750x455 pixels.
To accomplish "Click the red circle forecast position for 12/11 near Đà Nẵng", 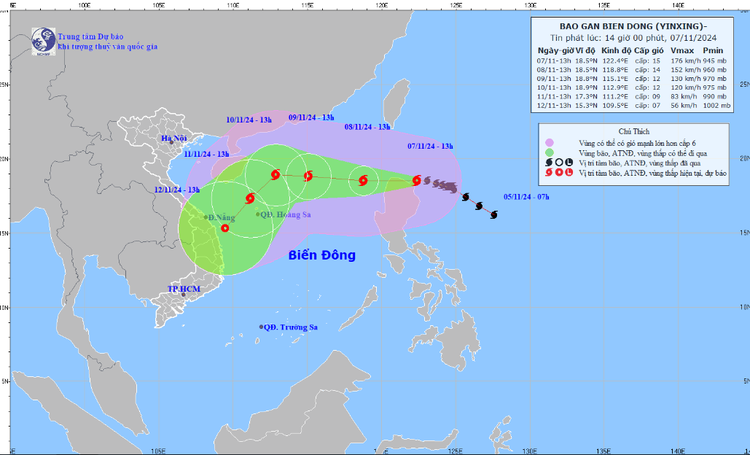I will pos(225,228).
